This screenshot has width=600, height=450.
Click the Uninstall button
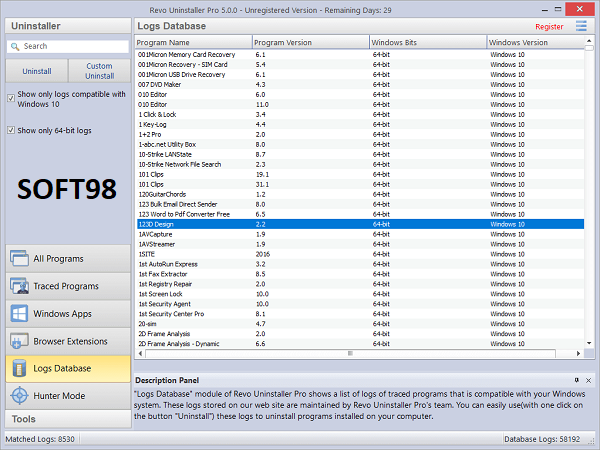pos(37,71)
